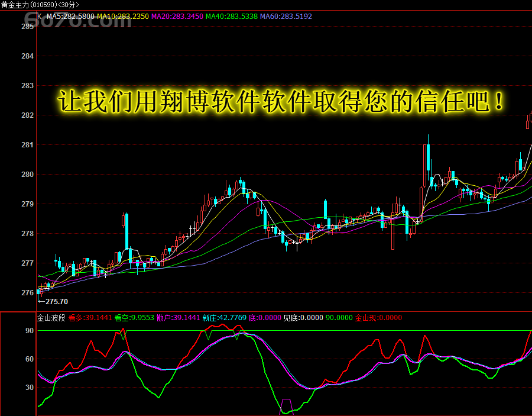
Task: Click price axis label 277
Action: click(27, 263)
